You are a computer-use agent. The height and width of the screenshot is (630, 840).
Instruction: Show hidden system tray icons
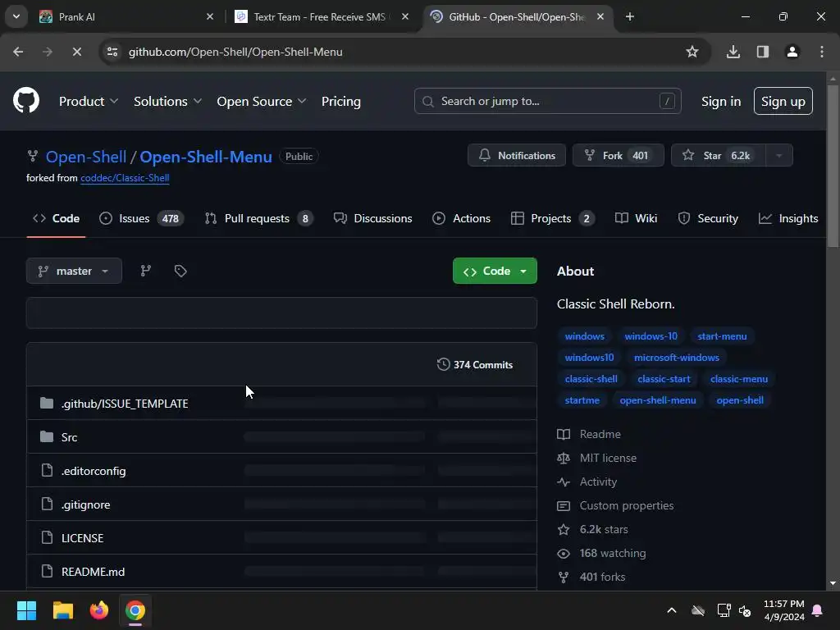(672, 610)
